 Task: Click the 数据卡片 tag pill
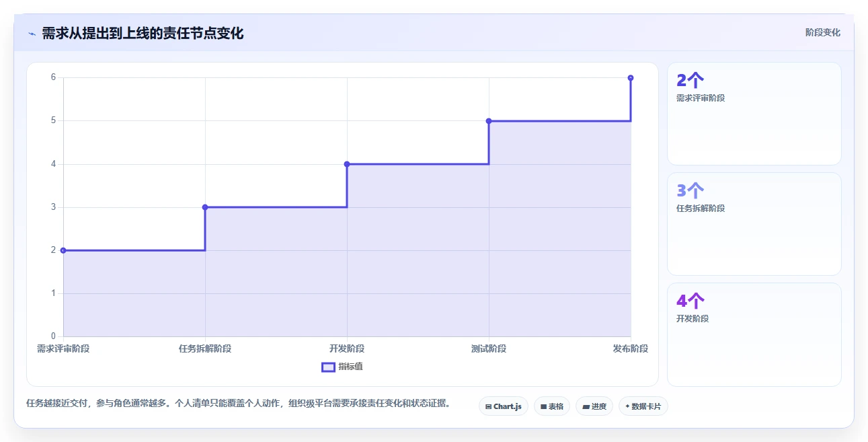coord(643,406)
